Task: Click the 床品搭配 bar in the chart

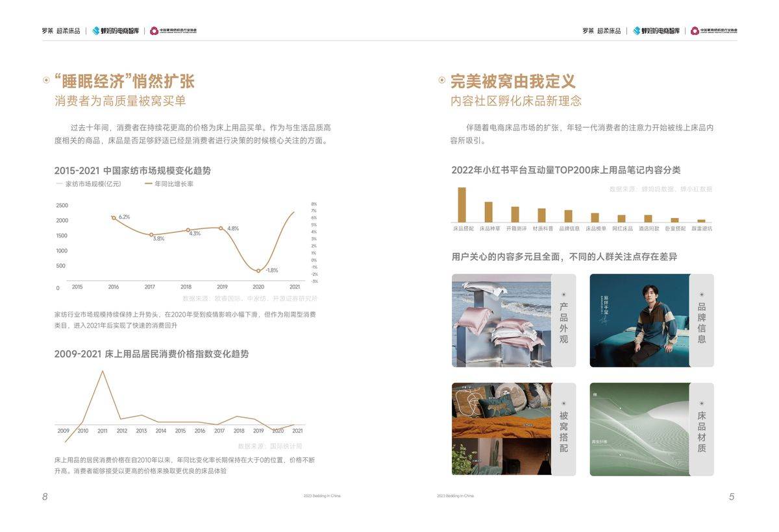Action: pos(462,205)
